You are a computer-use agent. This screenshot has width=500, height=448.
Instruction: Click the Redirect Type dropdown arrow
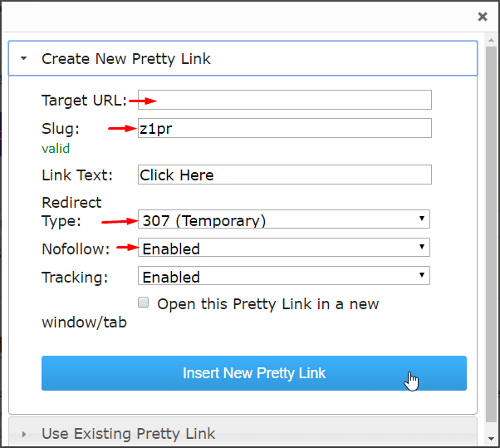click(422, 219)
